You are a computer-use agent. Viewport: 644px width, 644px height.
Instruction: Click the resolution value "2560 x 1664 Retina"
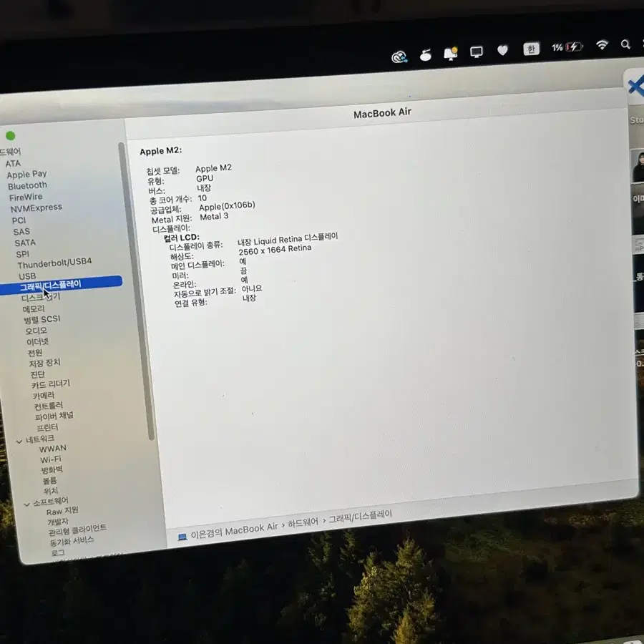(x=275, y=250)
